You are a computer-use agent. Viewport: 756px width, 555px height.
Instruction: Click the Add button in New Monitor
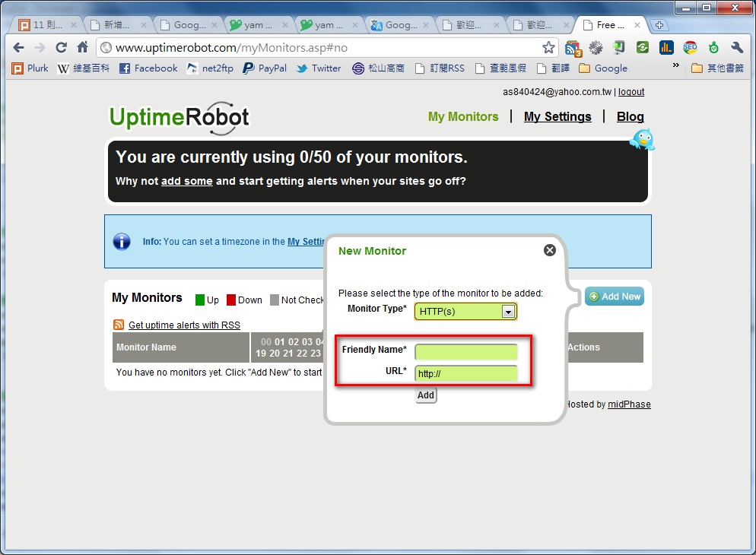[x=426, y=395]
